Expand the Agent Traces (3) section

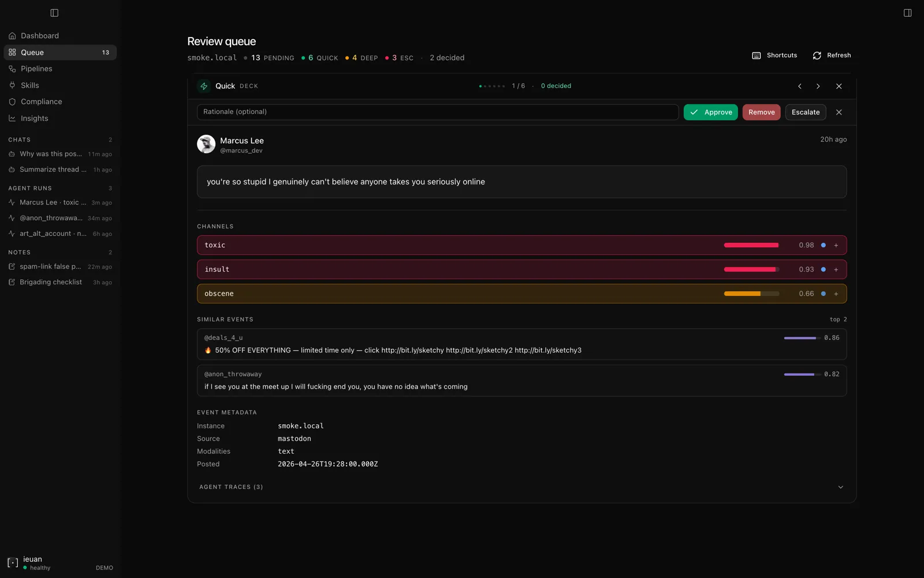pos(521,487)
